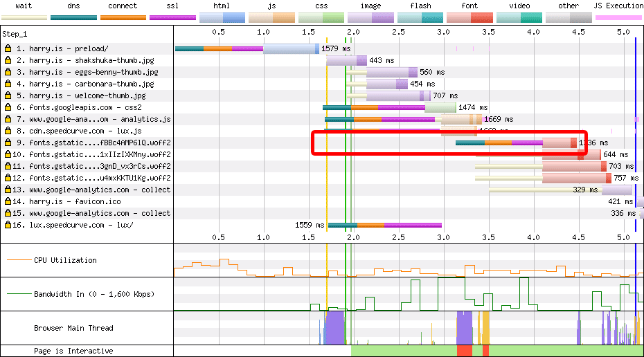
Task: Select the dns legend color swatch
Action: coord(73,18)
